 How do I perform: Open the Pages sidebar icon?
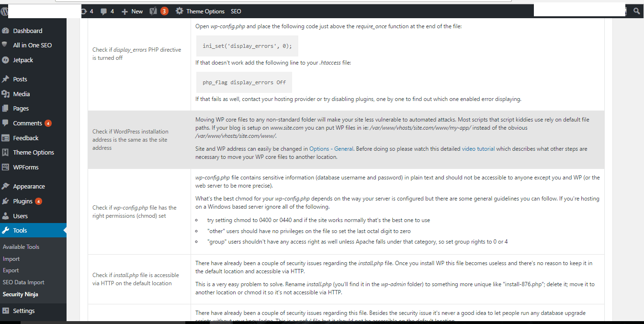click(x=6, y=108)
